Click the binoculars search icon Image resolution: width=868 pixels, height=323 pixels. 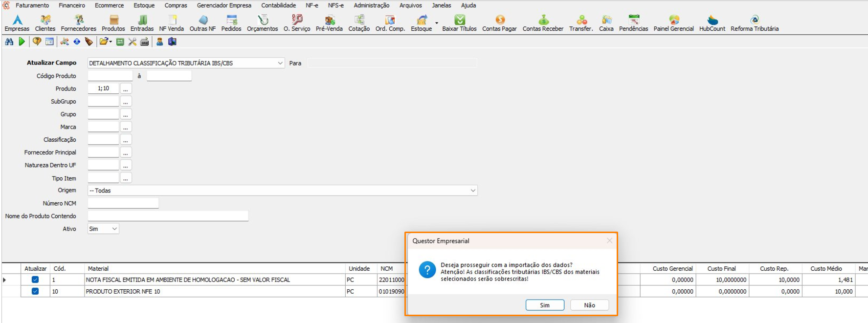pos(9,42)
